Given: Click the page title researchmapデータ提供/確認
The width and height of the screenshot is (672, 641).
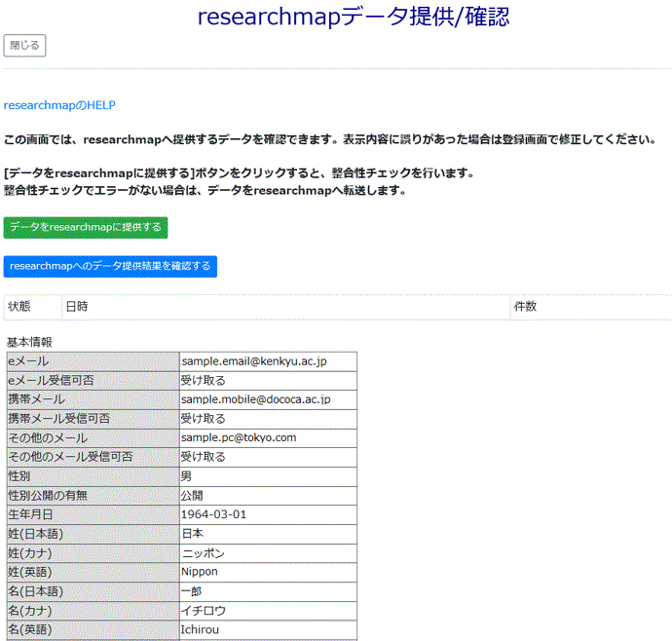Looking at the screenshot, I should pyautogui.click(x=354, y=18).
